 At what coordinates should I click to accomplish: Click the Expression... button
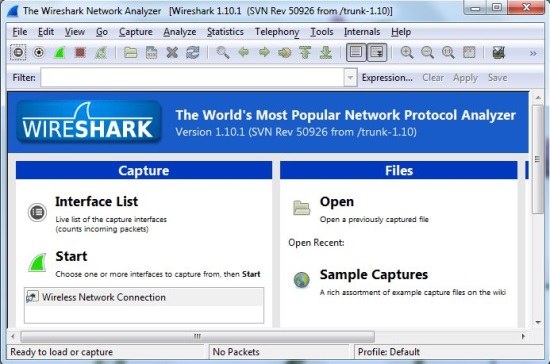[x=387, y=77]
